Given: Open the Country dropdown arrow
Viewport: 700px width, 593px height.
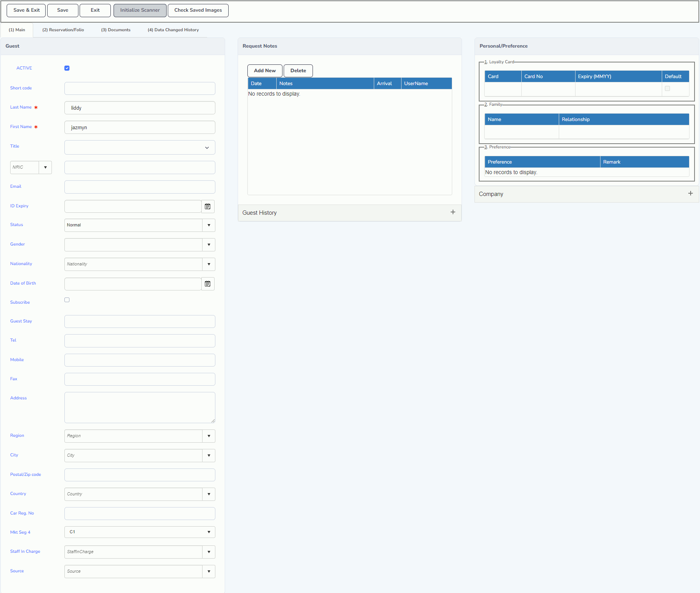Looking at the screenshot, I should (209, 494).
